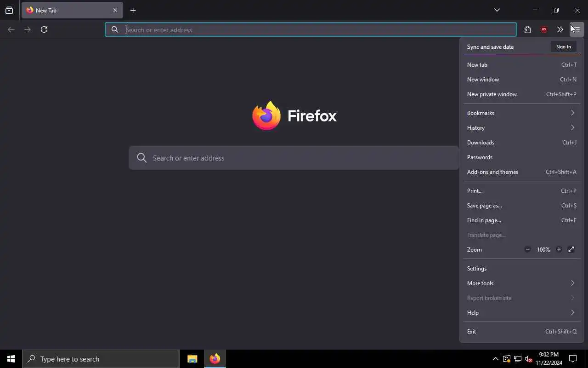Click the forward navigation arrow
Screen dimensions: 588x368
coord(28,29)
